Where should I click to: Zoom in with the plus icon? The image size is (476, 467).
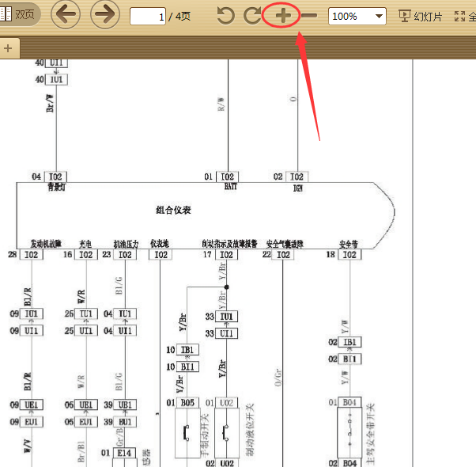pos(283,16)
